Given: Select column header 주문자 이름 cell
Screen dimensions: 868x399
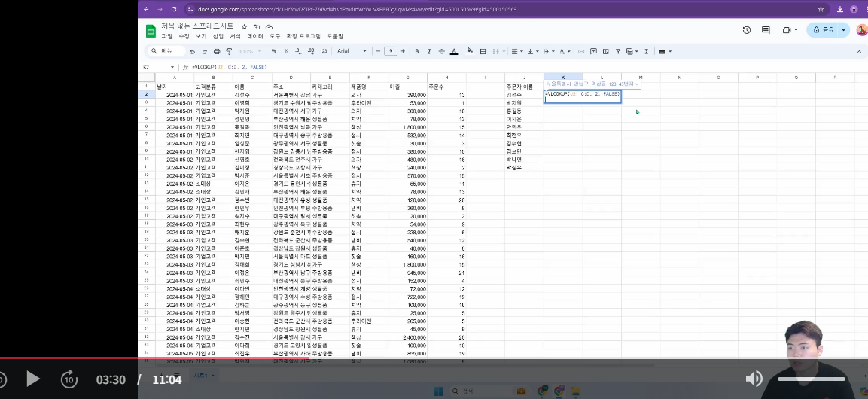Looking at the screenshot, I should tap(519, 87).
